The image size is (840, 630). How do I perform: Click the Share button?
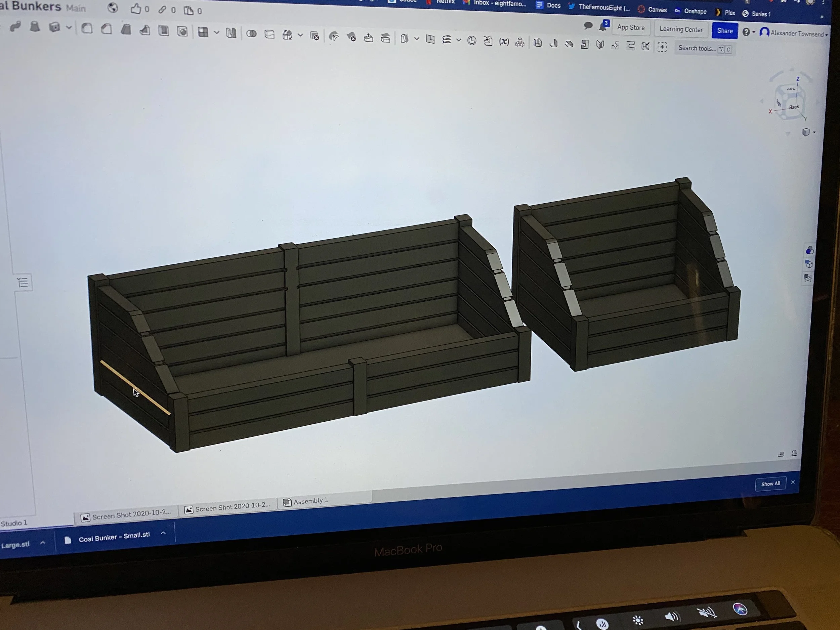(725, 31)
